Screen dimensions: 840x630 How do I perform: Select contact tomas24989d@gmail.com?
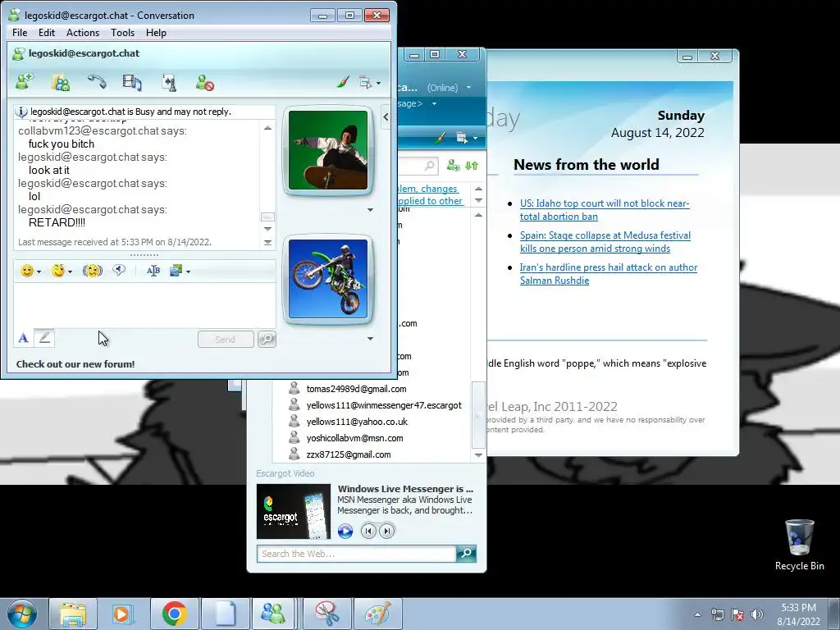(x=356, y=389)
